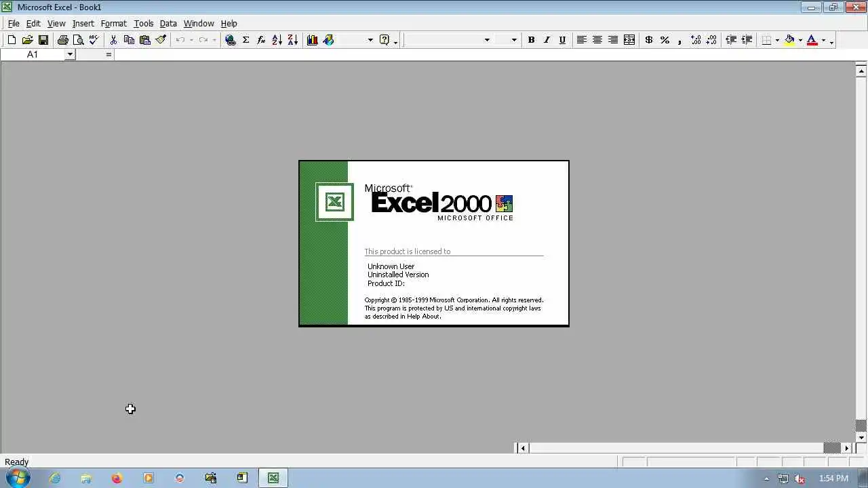868x488 pixels.
Task: Open the Window menu
Action: (199, 23)
